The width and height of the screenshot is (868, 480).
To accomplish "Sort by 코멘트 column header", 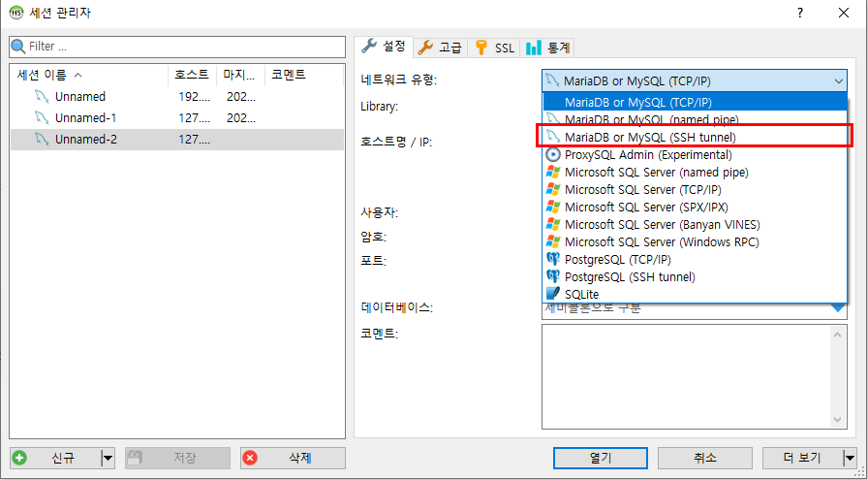I will point(303,75).
